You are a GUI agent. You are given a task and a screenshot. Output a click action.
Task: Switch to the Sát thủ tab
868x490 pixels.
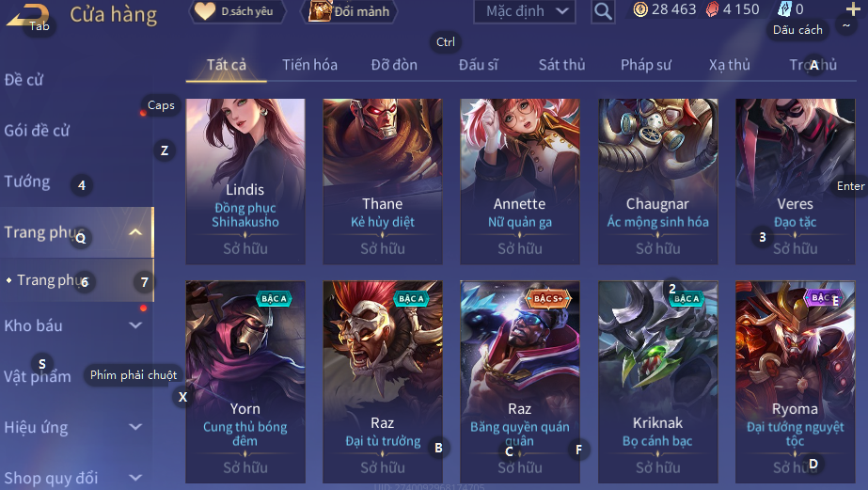click(561, 65)
